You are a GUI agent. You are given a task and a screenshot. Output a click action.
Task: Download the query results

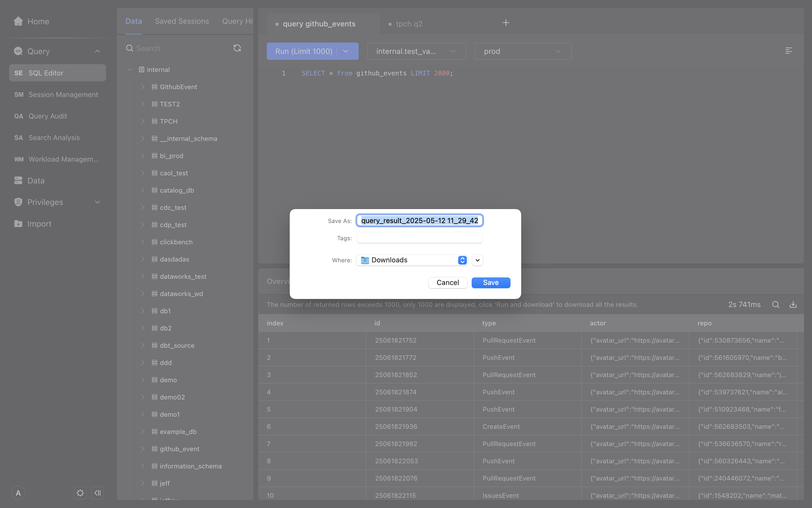click(793, 304)
